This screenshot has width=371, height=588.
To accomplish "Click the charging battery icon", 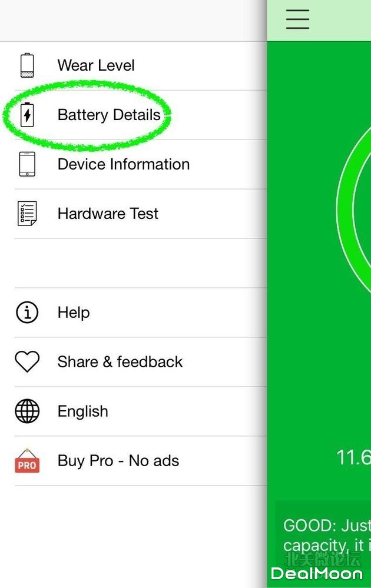I will click(27, 114).
